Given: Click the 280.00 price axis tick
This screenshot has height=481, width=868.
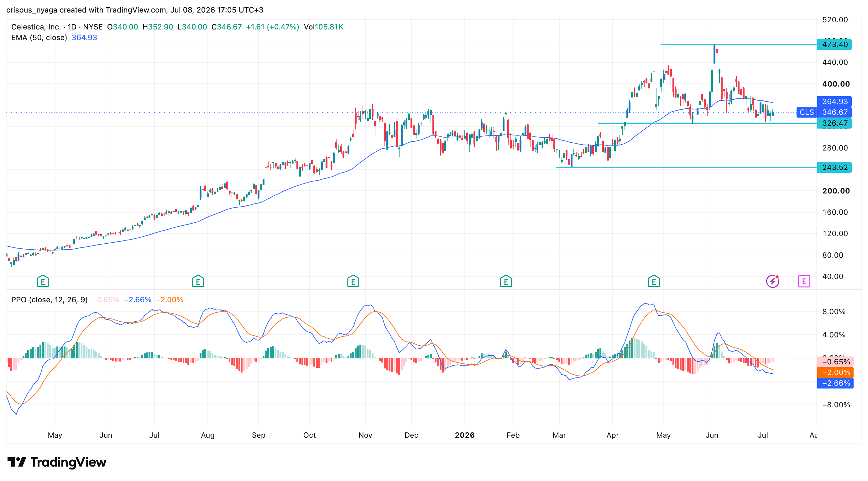Looking at the screenshot, I should 835,148.
